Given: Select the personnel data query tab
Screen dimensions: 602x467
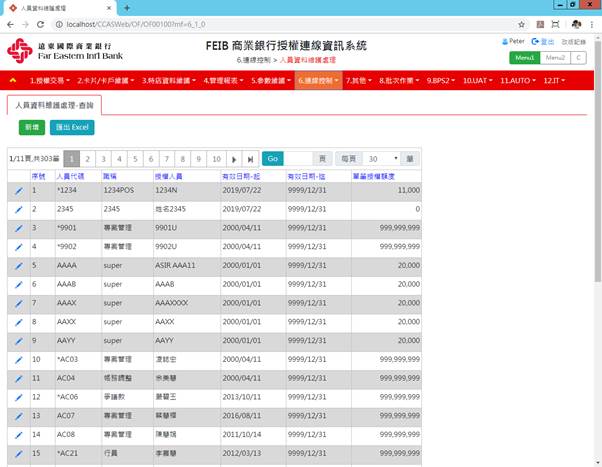Looking at the screenshot, I should click(x=54, y=105).
